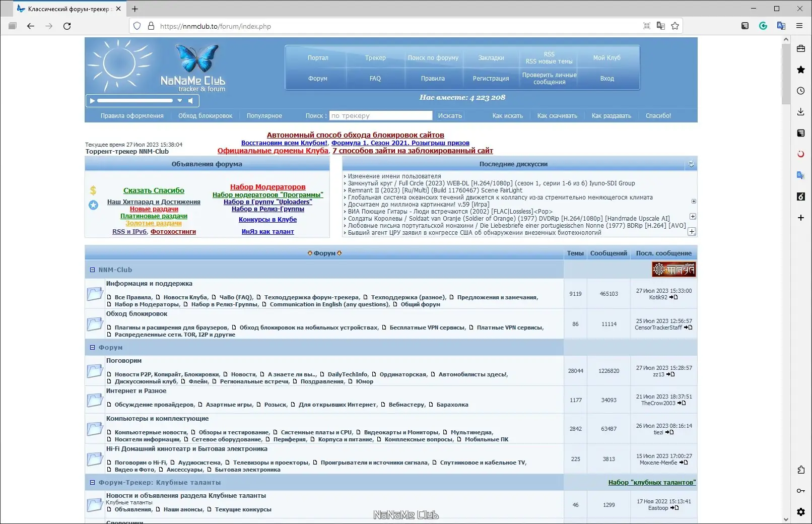
Task: Open Официальные домены Клуба link
Action: point(273,151)
